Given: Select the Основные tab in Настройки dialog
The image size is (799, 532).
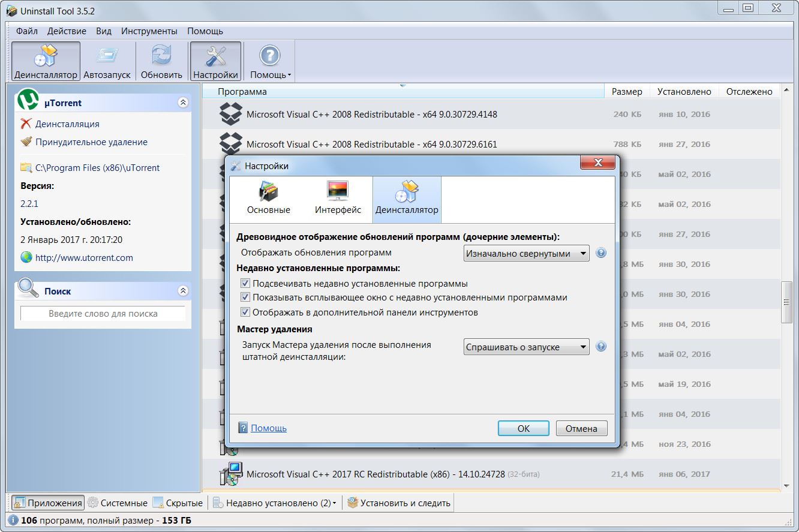Looking at the screenshot, I should [269, 199].
